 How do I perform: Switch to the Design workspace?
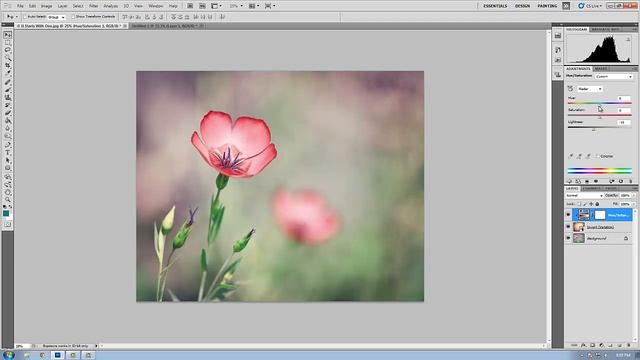[522, 6]
